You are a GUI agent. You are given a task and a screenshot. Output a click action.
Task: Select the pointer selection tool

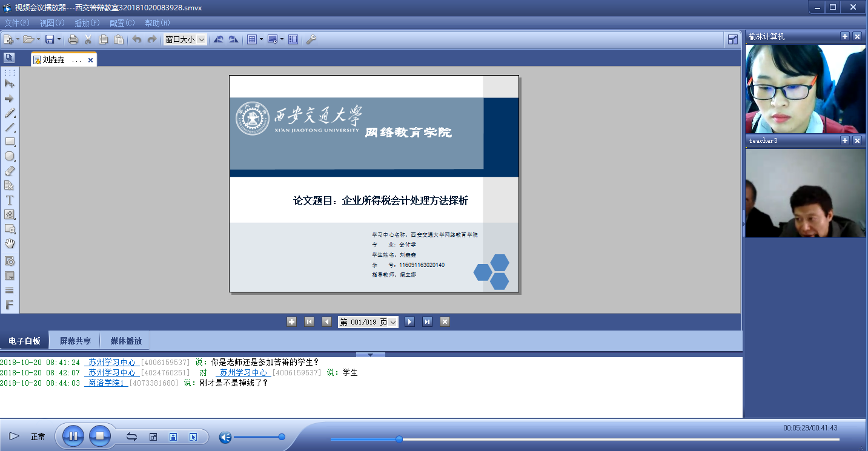(x=10, y=84)
